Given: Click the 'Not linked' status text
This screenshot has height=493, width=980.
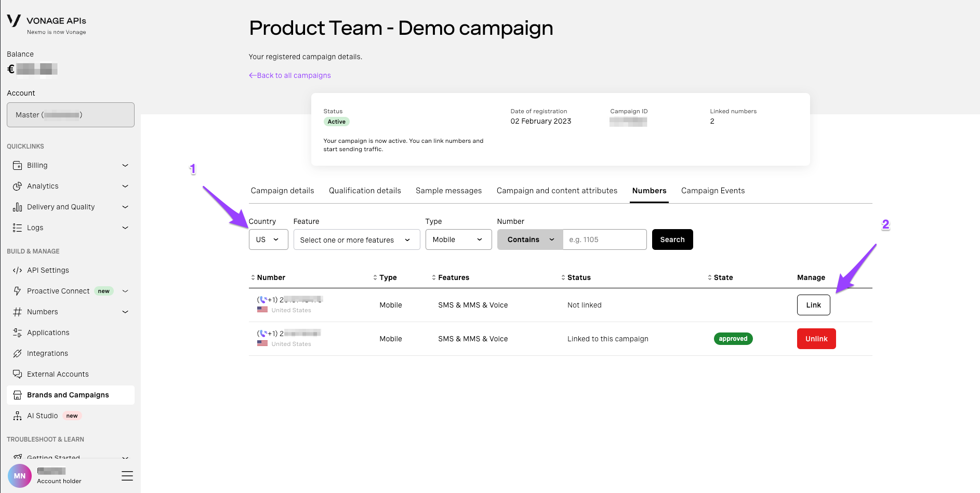Looking at the screenshot, I should 585,305.
